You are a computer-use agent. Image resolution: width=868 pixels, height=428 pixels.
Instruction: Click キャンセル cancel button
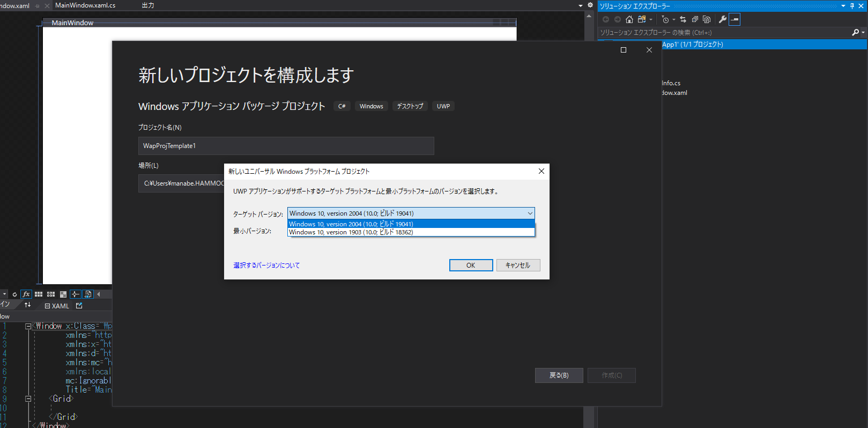[x=518, y=265]
